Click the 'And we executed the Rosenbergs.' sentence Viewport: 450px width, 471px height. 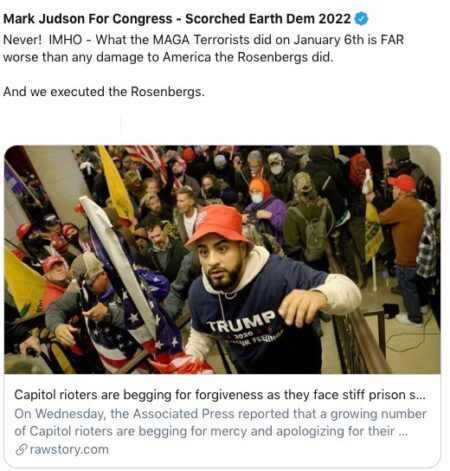104,91
